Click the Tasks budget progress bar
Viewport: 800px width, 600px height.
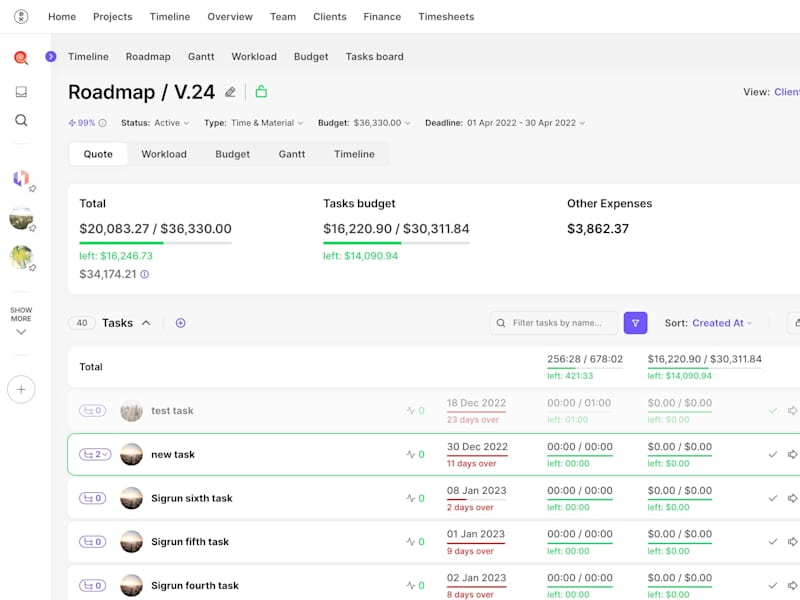click(396, 243)
